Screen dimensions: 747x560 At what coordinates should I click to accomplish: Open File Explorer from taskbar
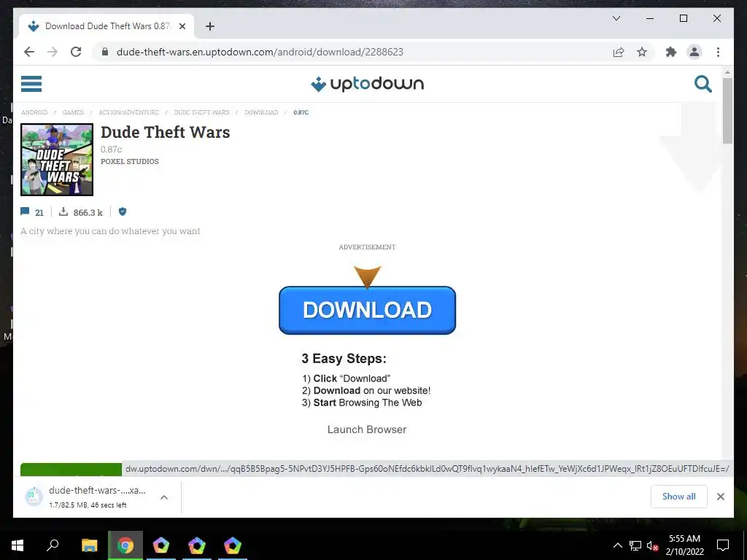tap(89, 545)
